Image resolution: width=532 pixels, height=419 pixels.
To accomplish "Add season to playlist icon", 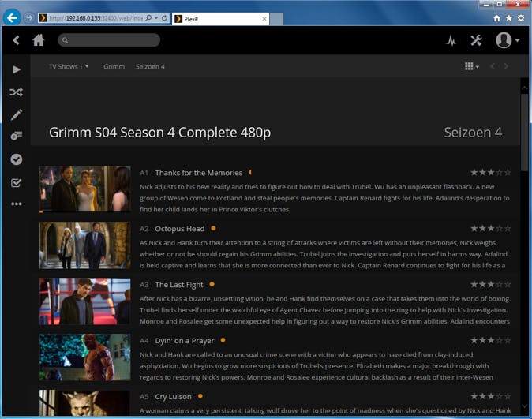I will [x=17, y=136].
